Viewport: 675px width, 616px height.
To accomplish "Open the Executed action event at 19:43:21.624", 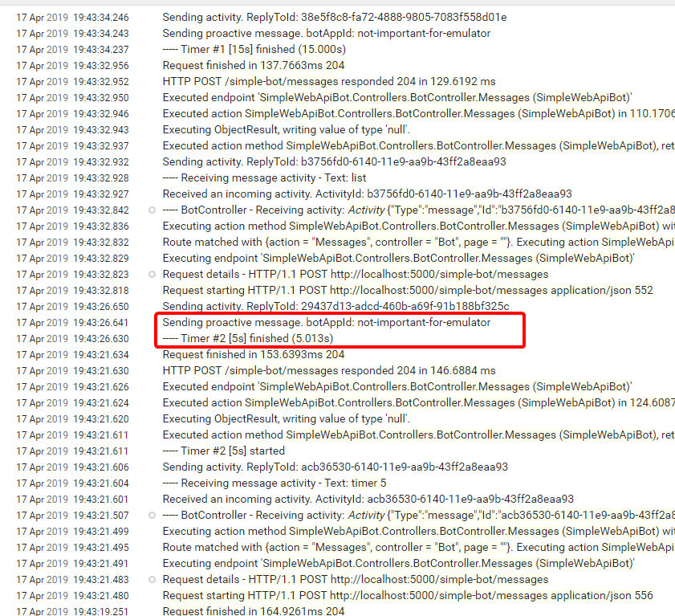I will [418, 403].
